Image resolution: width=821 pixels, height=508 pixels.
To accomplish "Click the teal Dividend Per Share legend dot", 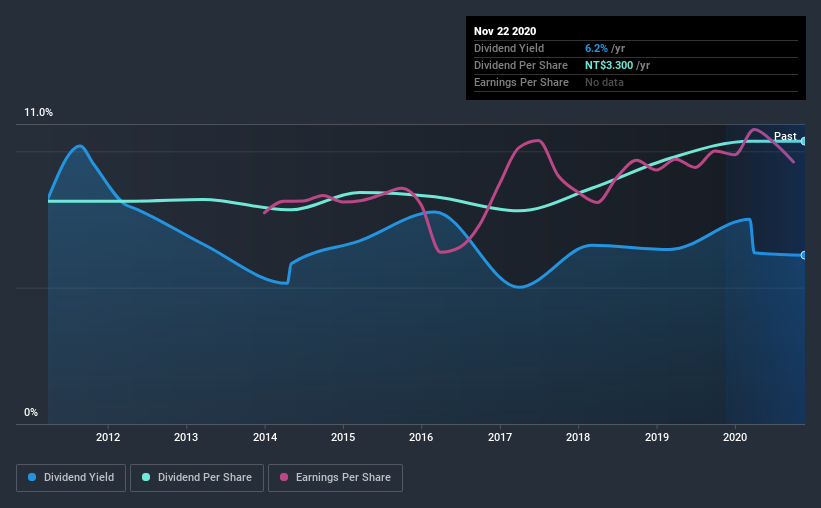I will point(146,477).
